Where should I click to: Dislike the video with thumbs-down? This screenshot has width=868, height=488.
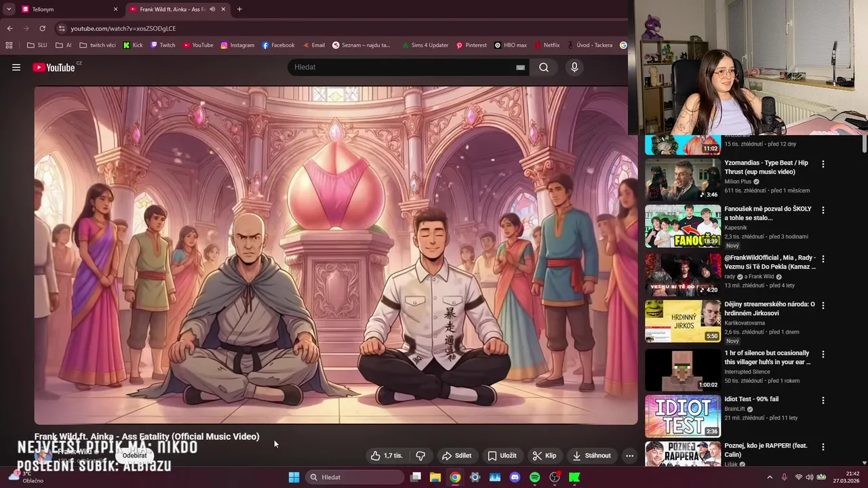click(420, 455)
